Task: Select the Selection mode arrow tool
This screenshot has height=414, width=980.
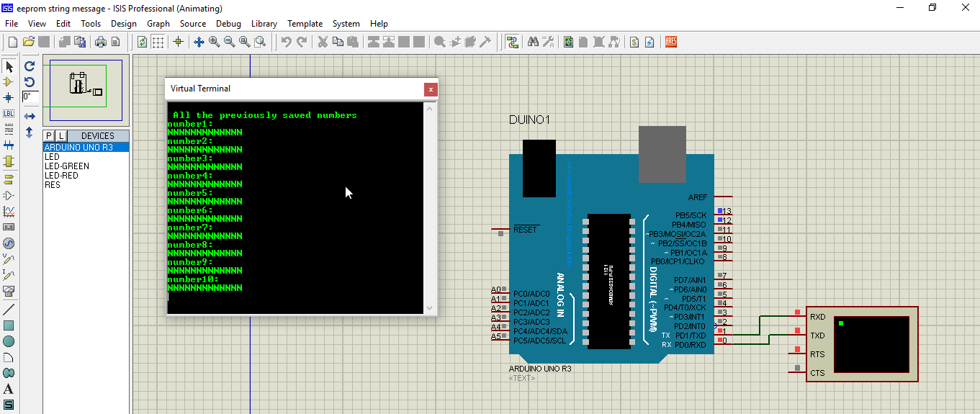Action: pyautogui.click(x=9, y=66)
